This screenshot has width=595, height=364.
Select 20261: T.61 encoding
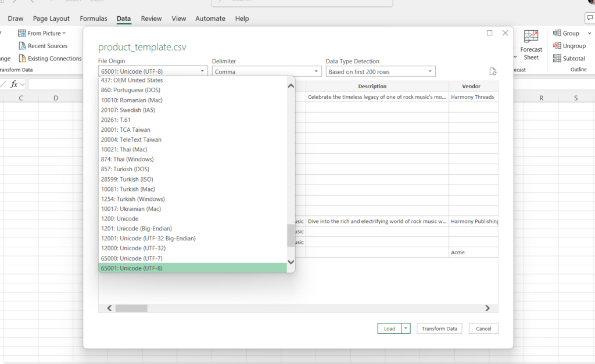(x=193, y=120)
